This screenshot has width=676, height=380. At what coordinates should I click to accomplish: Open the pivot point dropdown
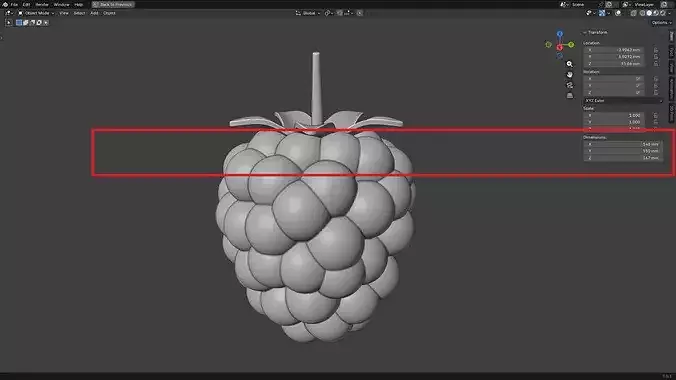point(329,13)
